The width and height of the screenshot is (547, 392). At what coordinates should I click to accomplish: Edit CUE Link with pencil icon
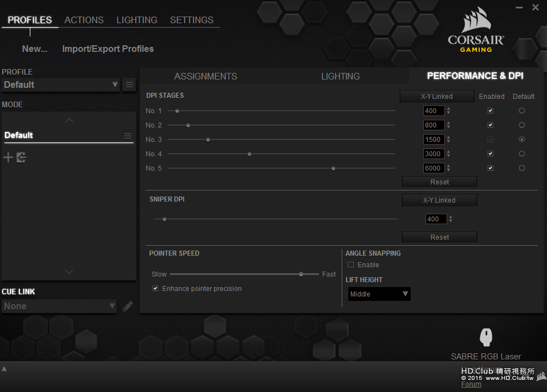pos(128,306)
